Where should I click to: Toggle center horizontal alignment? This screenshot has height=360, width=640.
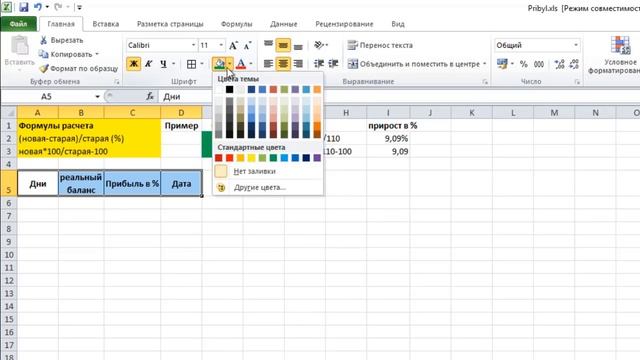click(x=283, y=64)
